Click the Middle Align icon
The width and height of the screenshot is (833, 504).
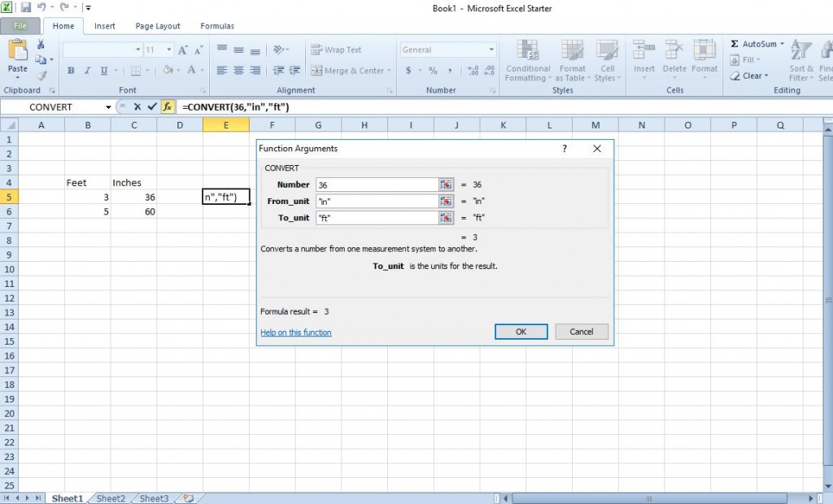tap(238, 50)
